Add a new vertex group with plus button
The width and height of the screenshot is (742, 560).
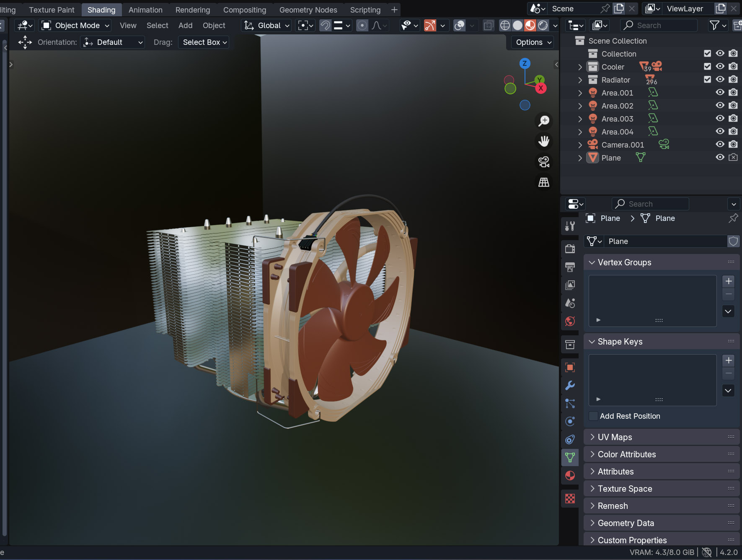tap(728, 281)
